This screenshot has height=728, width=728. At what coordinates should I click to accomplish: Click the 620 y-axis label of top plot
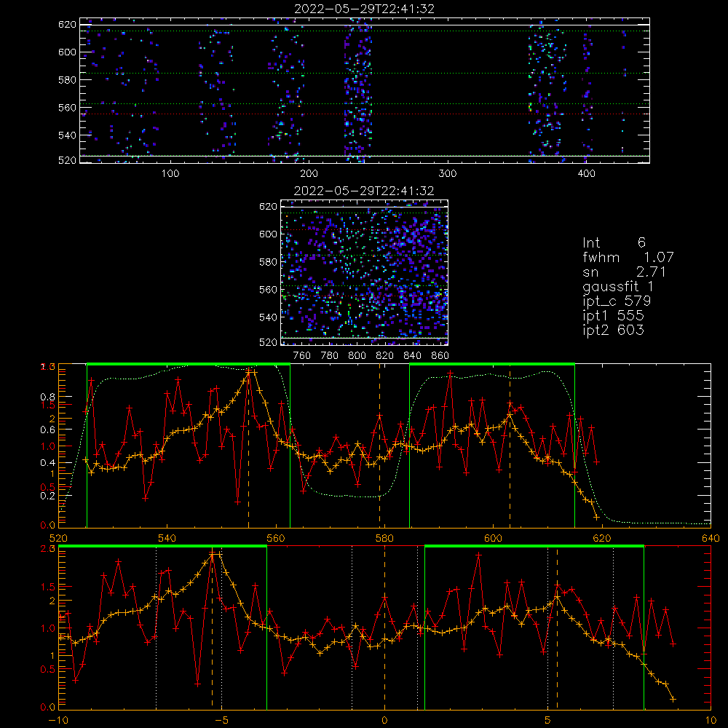(x=67, y=25)
